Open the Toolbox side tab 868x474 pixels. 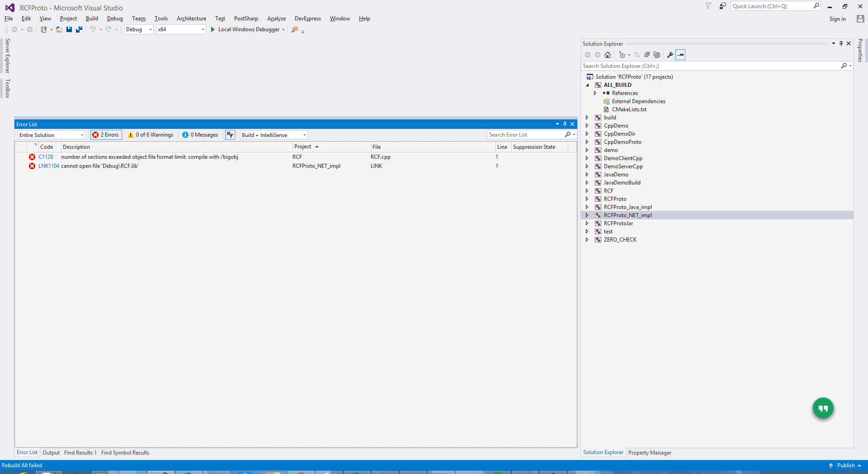tap(7, 88)
